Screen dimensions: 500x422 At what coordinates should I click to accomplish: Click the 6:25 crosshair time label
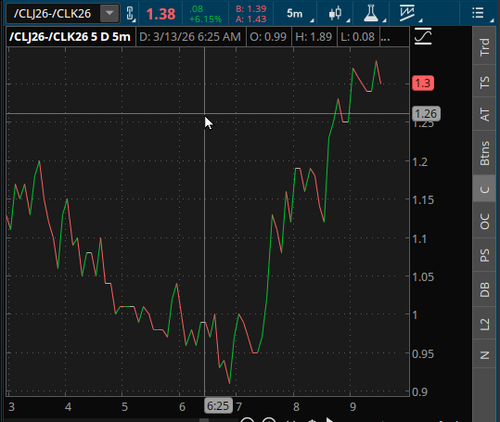coord(218,406)
